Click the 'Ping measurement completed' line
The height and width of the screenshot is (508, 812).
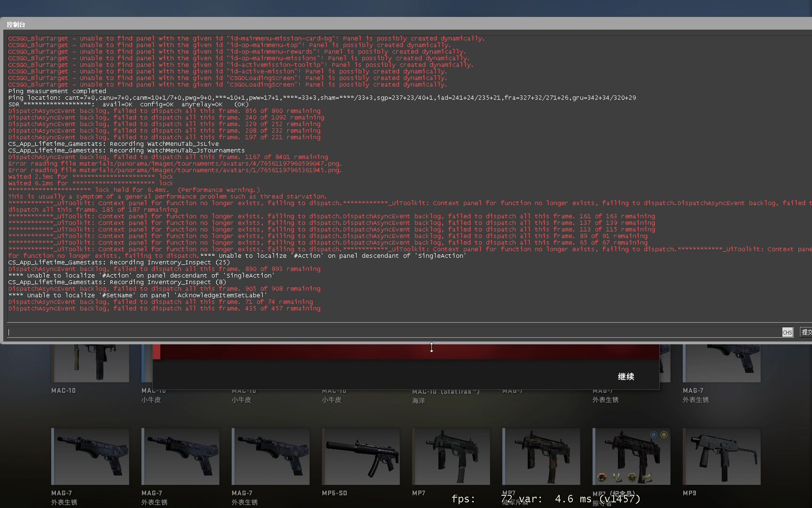click(57, 91)
